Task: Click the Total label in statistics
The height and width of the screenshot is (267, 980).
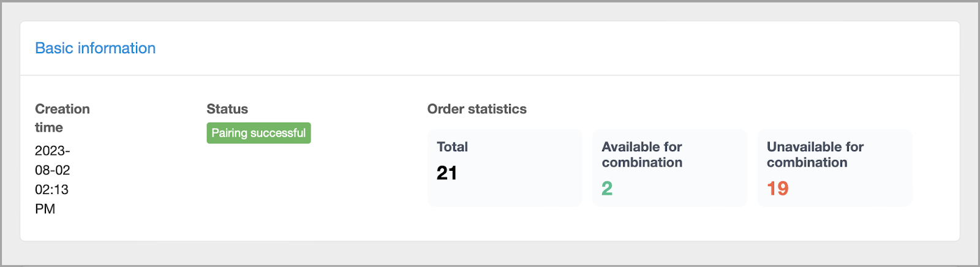Action: point(452,147)
